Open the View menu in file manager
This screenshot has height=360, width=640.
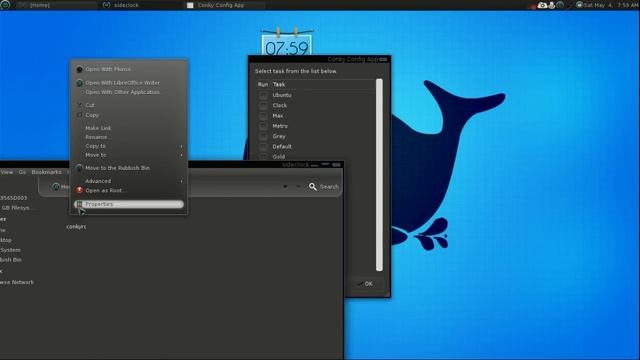point(7,172)
